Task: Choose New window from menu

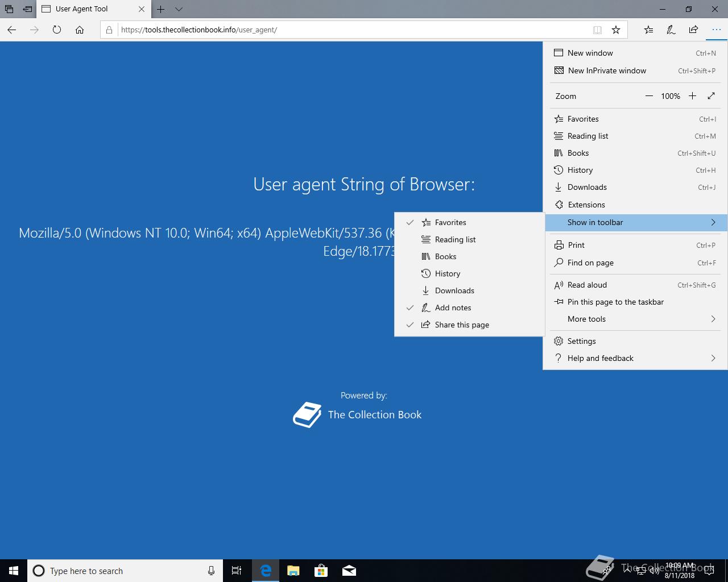Action: [x=635, y=53]
